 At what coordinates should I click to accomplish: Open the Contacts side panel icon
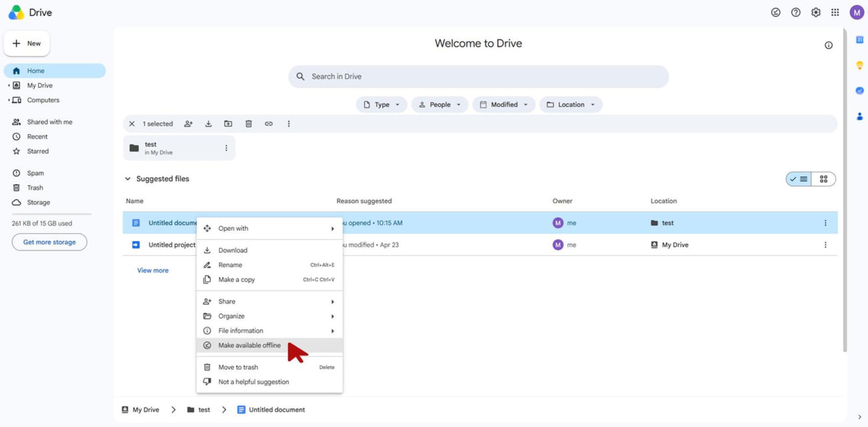tap(859, 116)
